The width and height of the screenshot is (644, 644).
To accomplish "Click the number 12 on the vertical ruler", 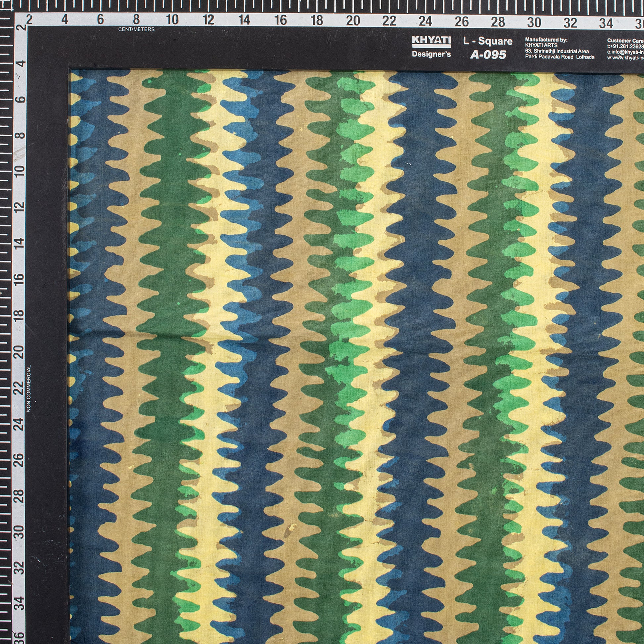I will [x=20, y=207].
